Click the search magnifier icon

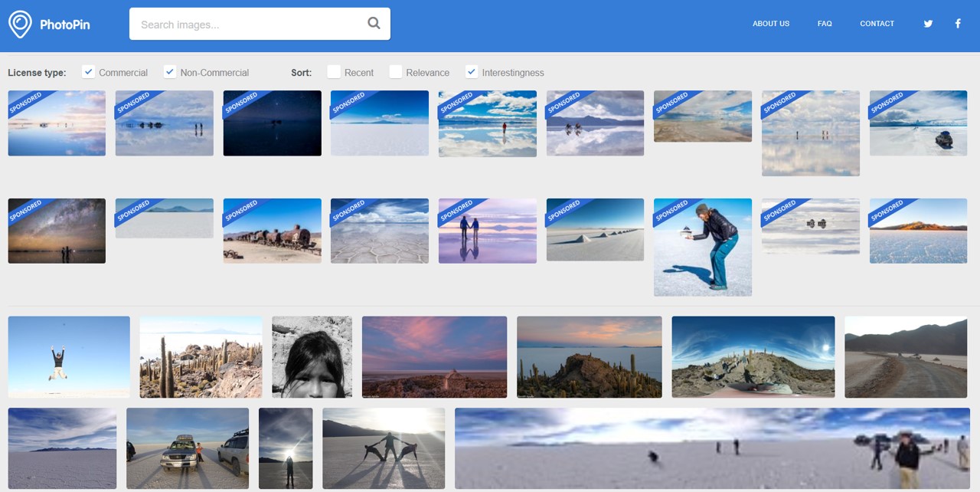pos(374,23)
